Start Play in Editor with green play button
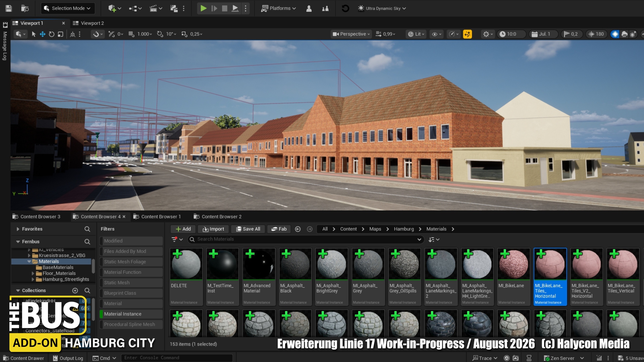This screenshot has width=644, height=362. point(203,8)
